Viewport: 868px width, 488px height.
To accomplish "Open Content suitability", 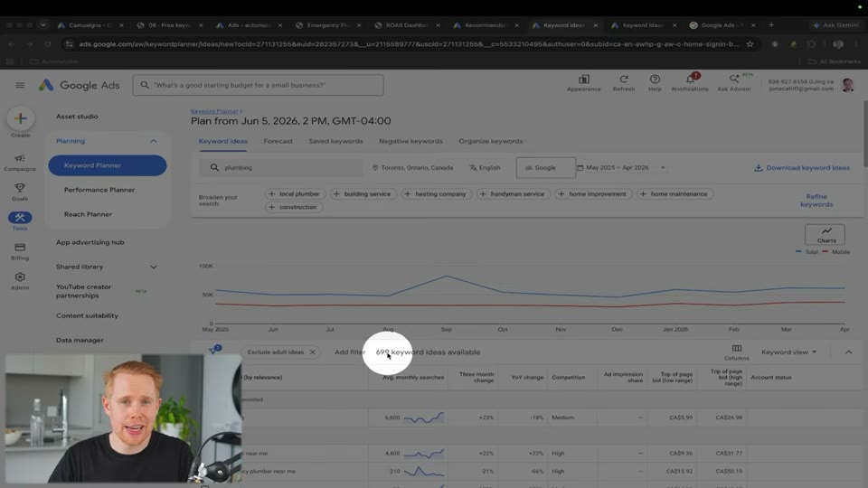I will click(x=87, y=315).
